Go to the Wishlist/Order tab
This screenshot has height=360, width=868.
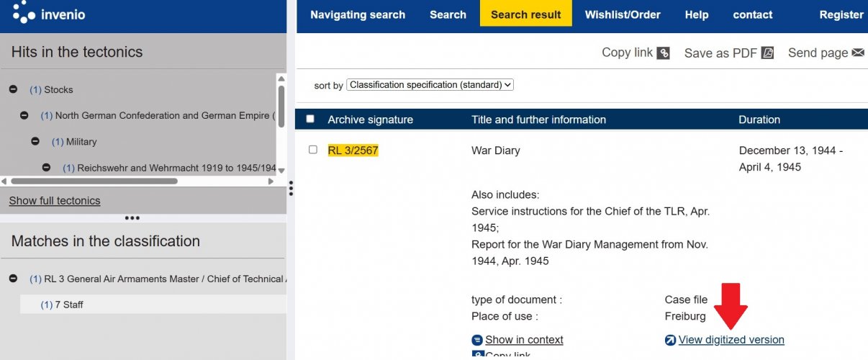623,14
